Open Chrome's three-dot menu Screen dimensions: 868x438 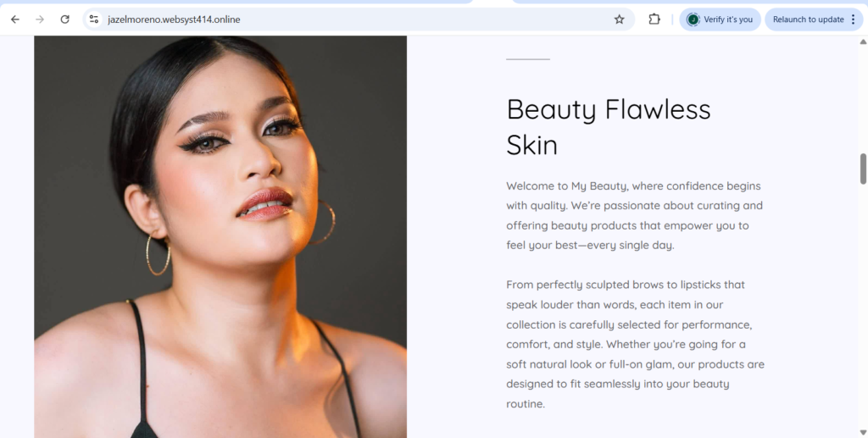pos(853,19)
